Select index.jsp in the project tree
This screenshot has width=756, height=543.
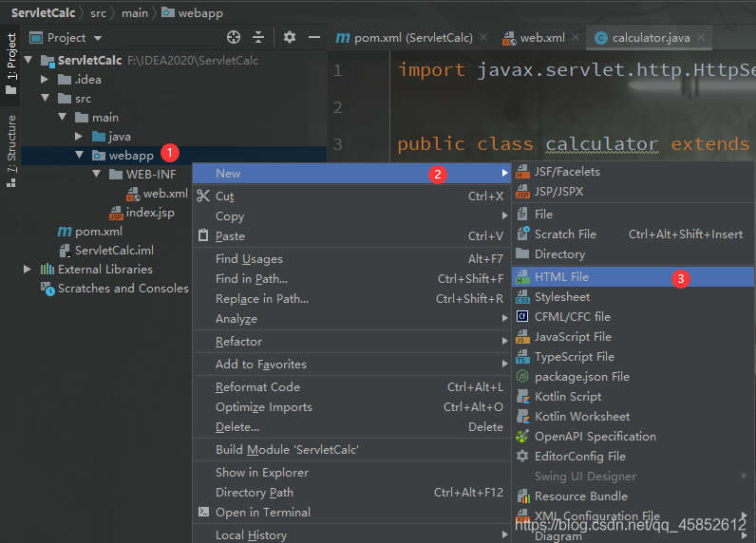click(x=150, y=212)
